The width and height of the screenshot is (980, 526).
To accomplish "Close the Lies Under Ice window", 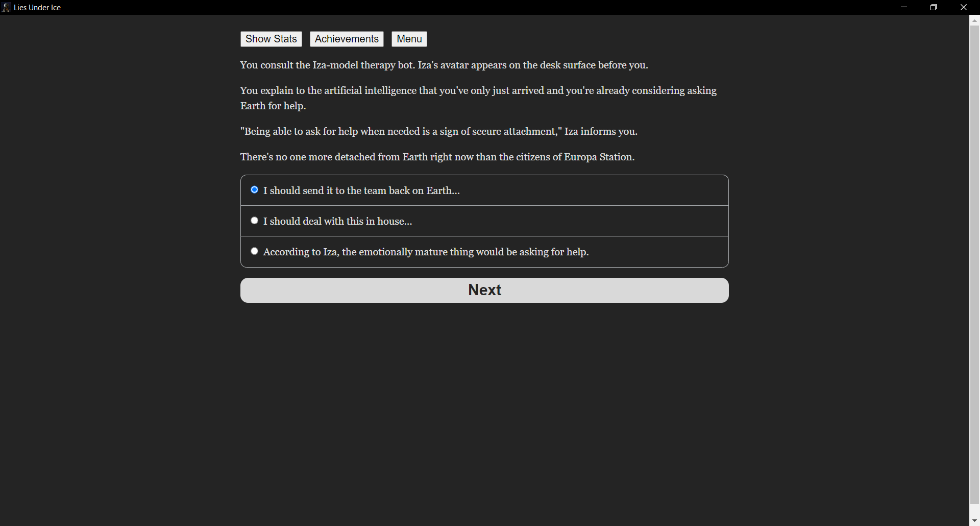I will click(x=964, y=7).
